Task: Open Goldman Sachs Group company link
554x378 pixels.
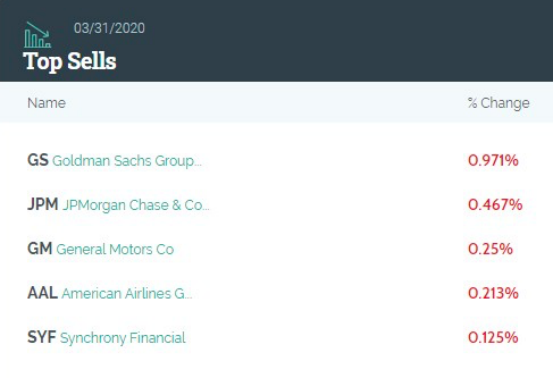Action: click(127, 161)
